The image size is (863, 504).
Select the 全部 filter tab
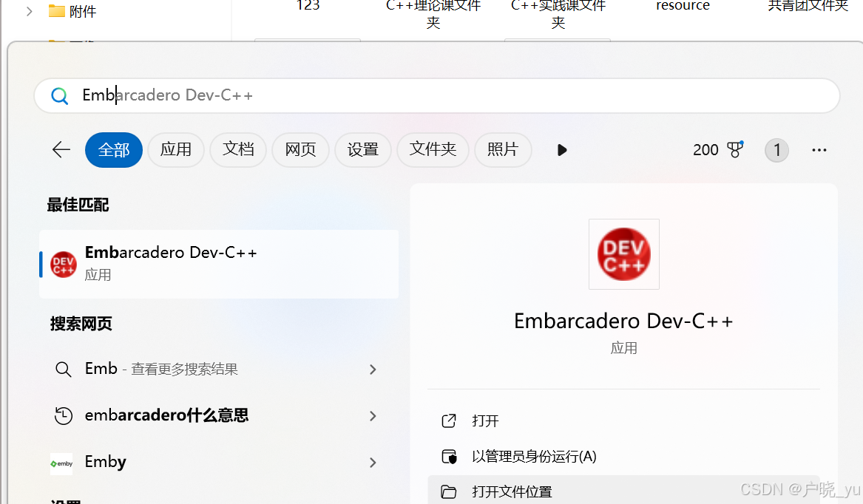tap(113, 150)
